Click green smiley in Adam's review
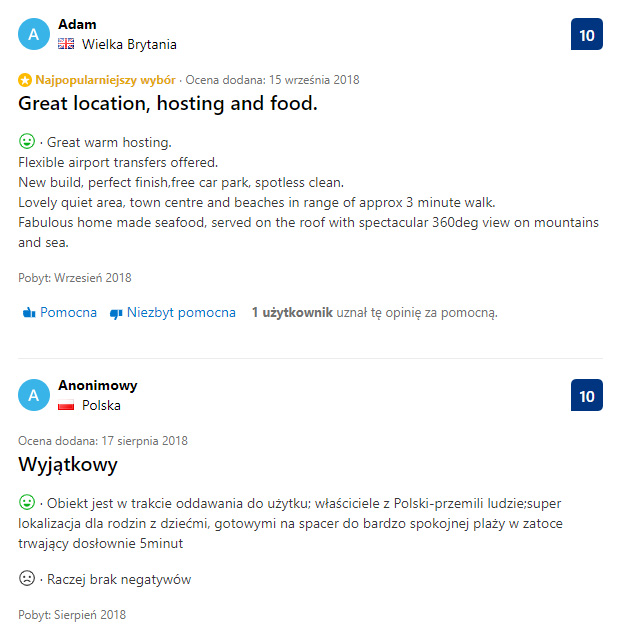This screenshot has height=629, width=620. (x=27, y=142)
